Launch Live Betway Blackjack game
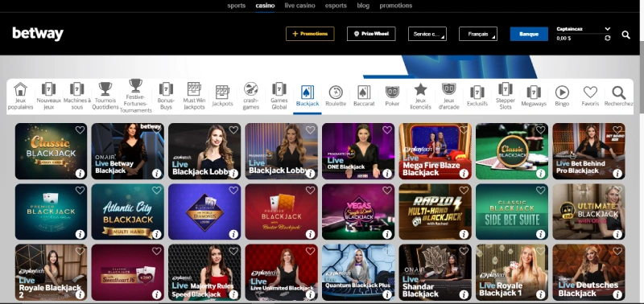This screenshot has height=304, width=644. [127, 151]
